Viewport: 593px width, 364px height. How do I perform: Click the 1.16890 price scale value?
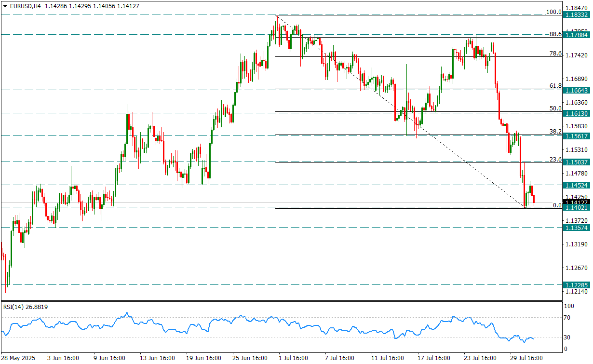578,79
